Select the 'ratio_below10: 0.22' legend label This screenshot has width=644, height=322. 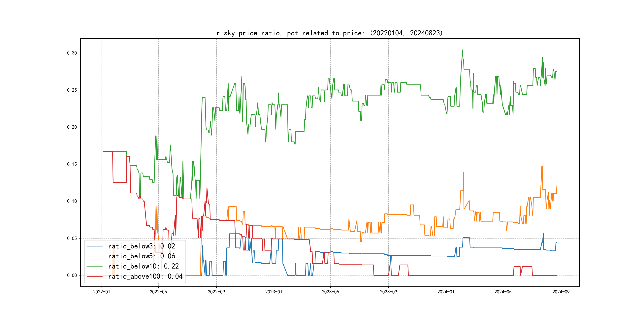[x=144, y=266]
